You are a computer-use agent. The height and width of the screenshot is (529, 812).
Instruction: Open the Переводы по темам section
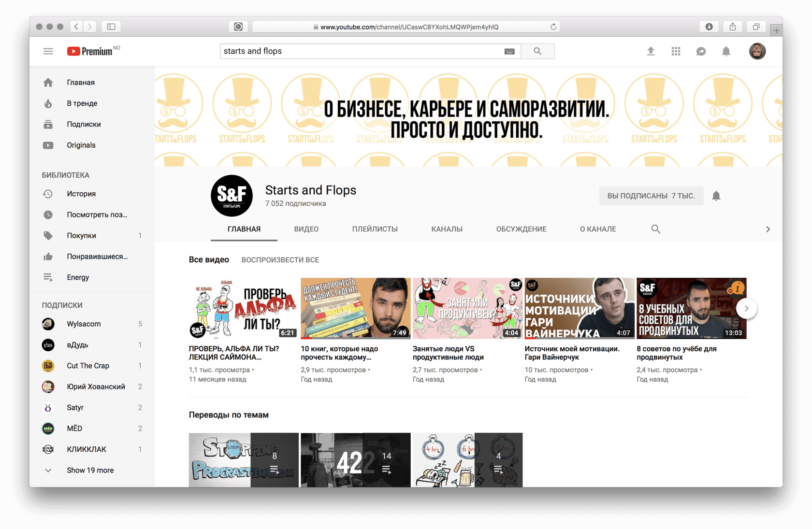tap(229, 415)
